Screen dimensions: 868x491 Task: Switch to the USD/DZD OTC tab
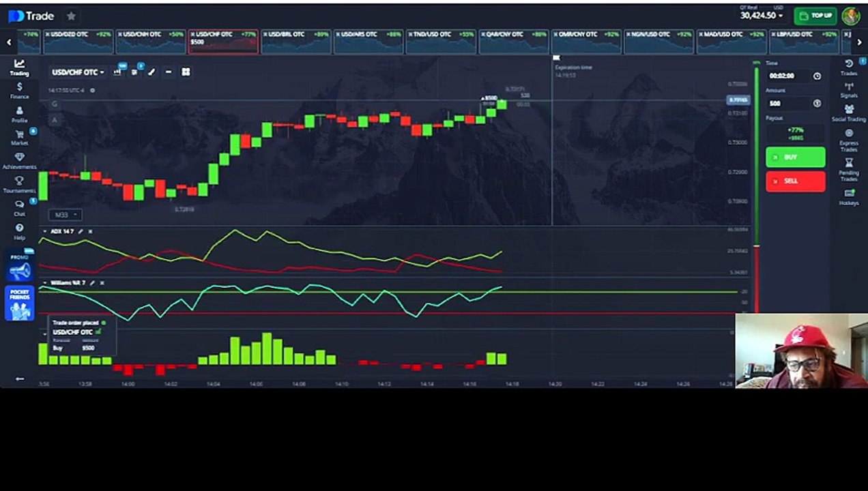[x=78, y=41]
